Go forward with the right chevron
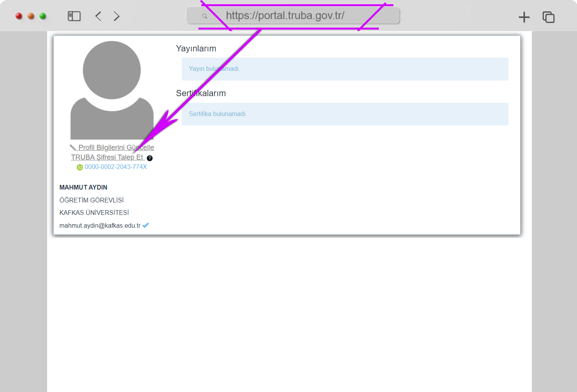The width and height of the screenshot is (577, 392). 116,16
